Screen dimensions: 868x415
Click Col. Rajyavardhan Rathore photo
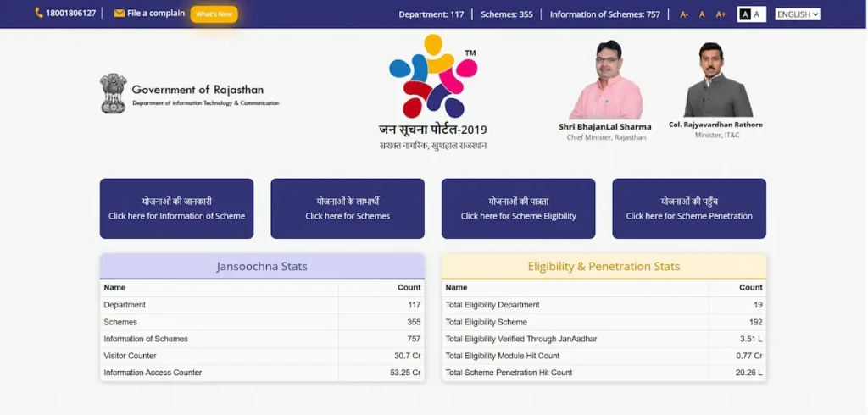tap(718, 79)
